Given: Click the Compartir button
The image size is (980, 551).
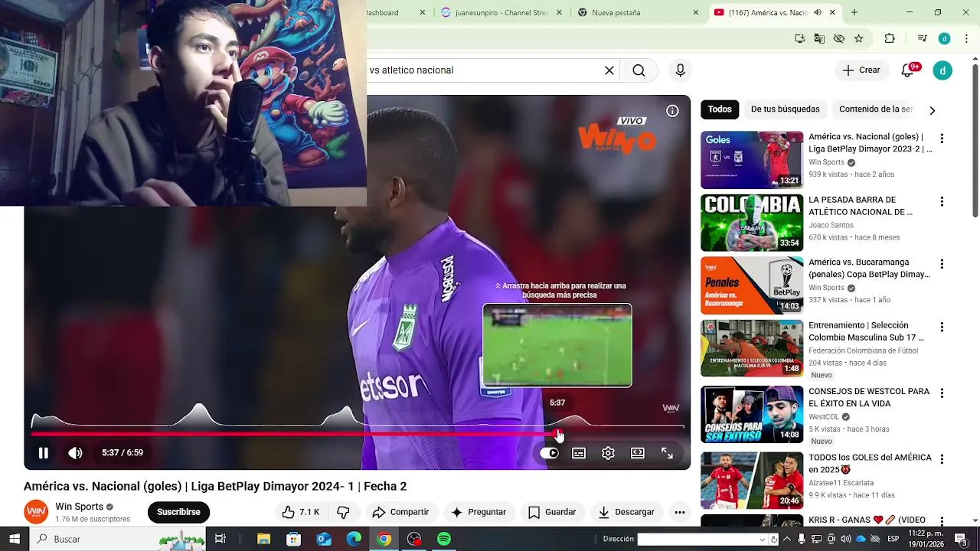Looking at the screenshot, I should tap(401, 512).
